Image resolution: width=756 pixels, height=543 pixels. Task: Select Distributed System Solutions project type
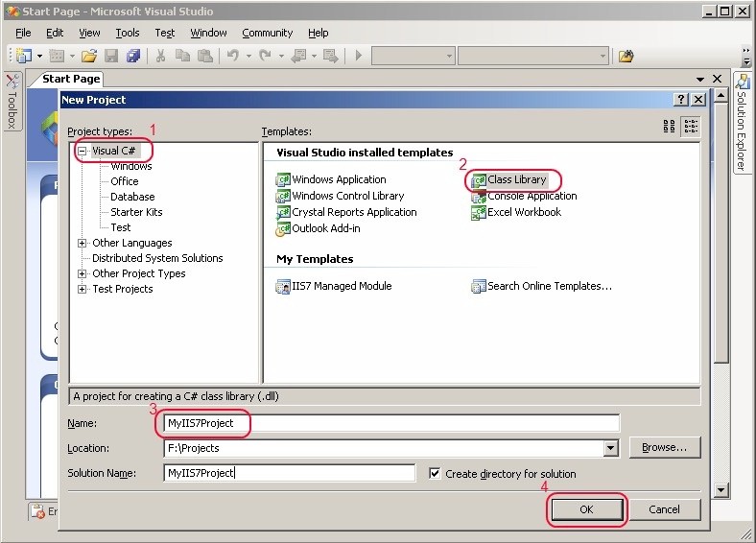[157, 258]
